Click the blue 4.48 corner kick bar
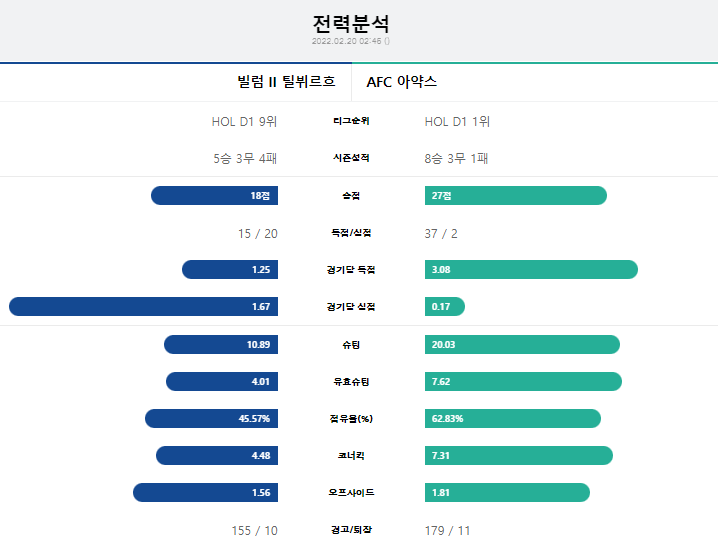Screen dimensions: 718x546 [x=217, y=456]
